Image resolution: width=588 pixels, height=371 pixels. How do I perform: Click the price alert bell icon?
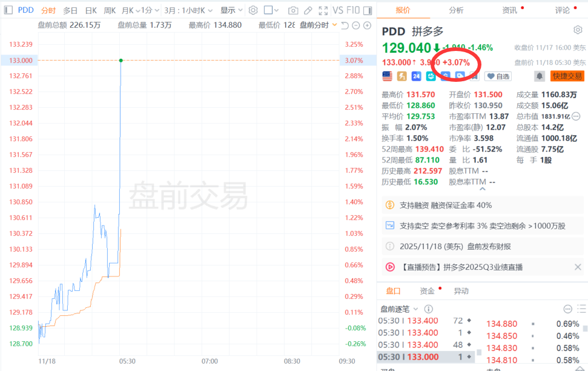539,76
